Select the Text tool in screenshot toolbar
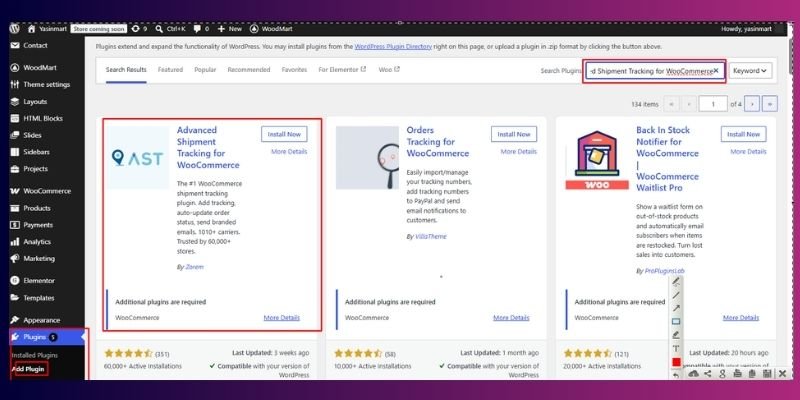The height and width of the screenshot is (400, 800). (676, 348)
